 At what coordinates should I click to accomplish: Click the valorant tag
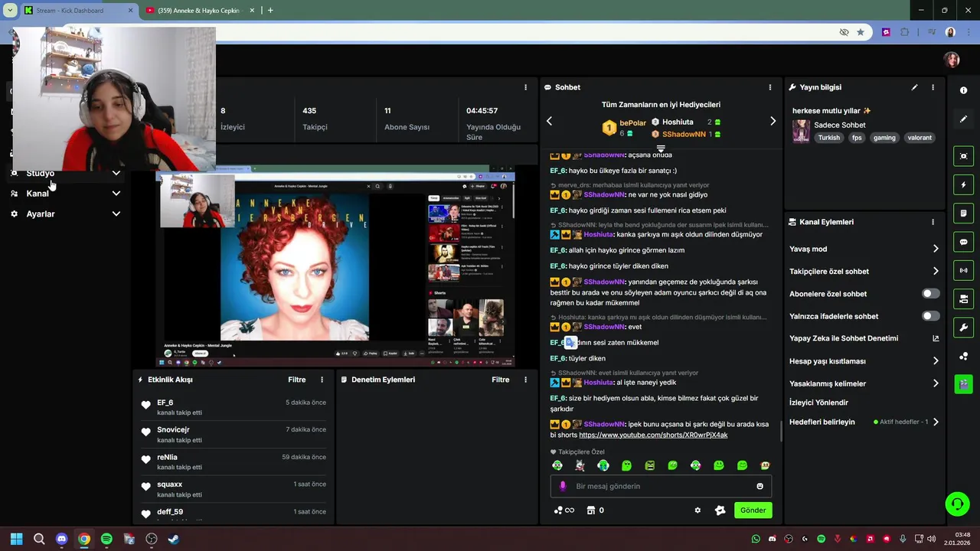click(x=920, y=138)
